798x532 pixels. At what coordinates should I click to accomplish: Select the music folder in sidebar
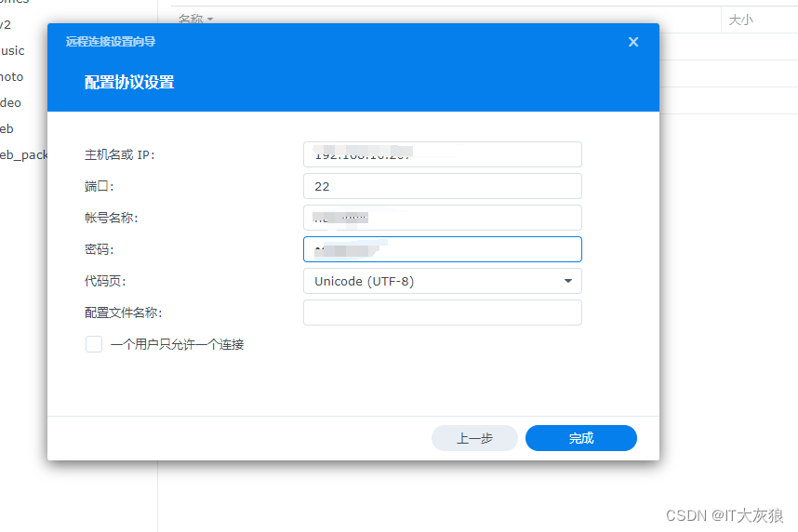point(12,51)
